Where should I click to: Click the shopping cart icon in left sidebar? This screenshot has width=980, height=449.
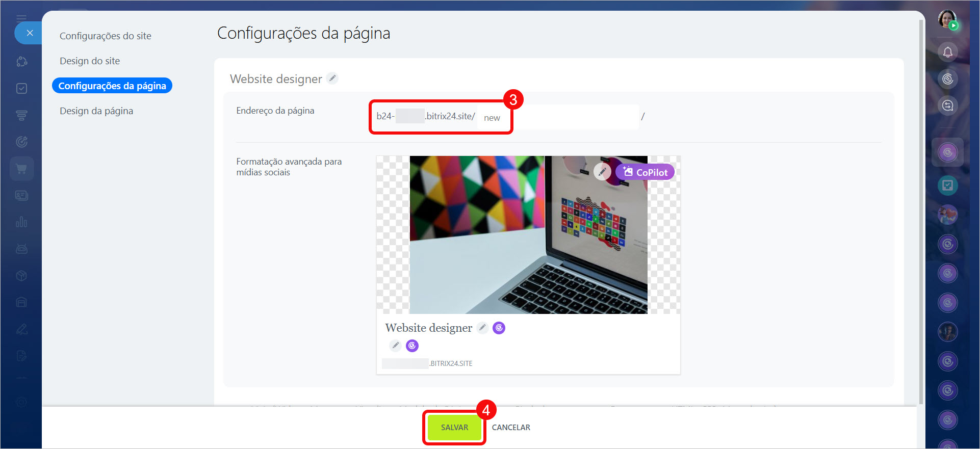pos(21,169)
